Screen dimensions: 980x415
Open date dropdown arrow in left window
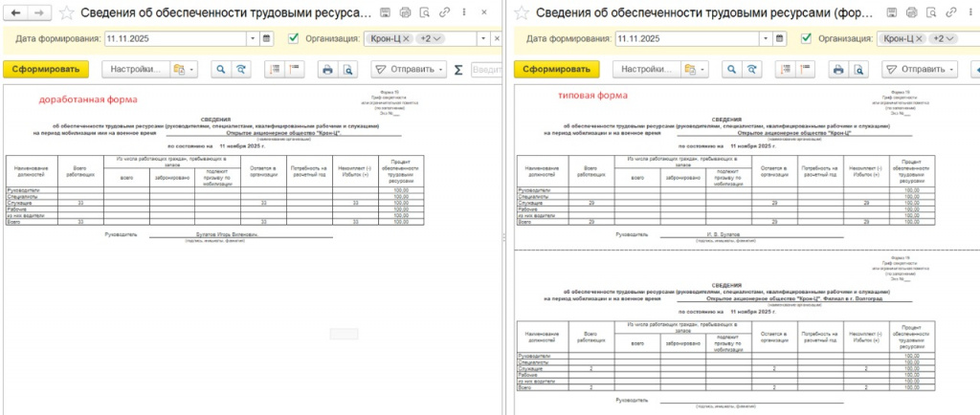(x=253, y=38)
